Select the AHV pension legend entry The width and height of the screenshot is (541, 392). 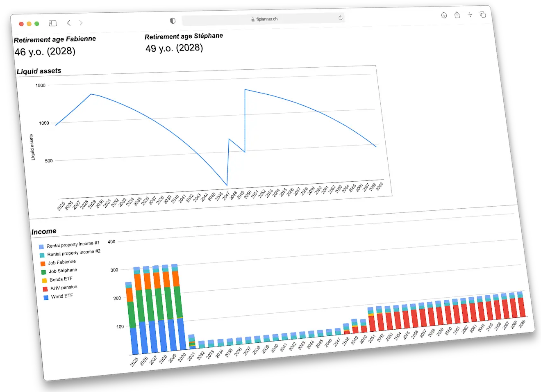coord(64,288)
